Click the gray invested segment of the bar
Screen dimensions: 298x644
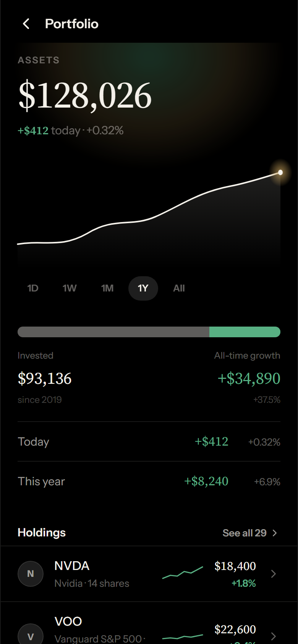113,332
